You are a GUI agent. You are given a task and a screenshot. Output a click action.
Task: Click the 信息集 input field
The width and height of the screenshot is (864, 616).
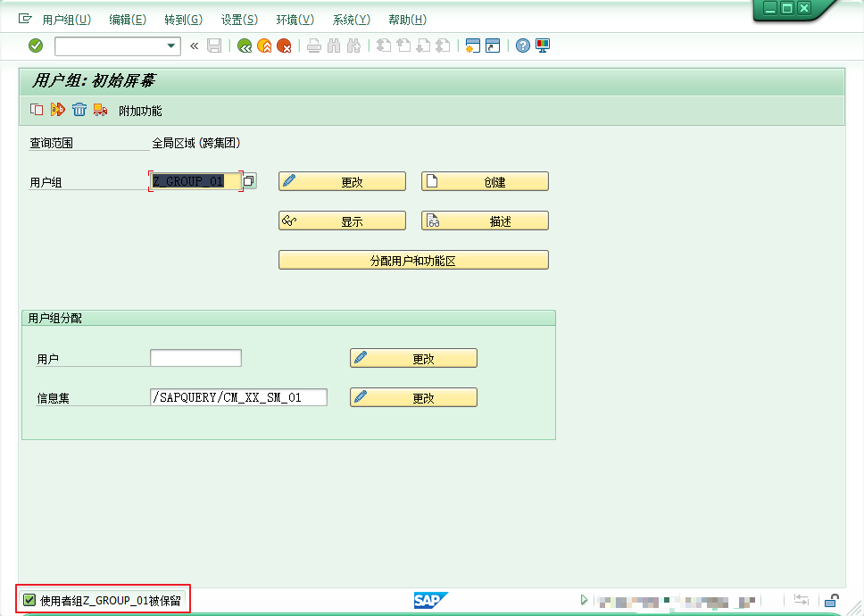coord(238,397)
